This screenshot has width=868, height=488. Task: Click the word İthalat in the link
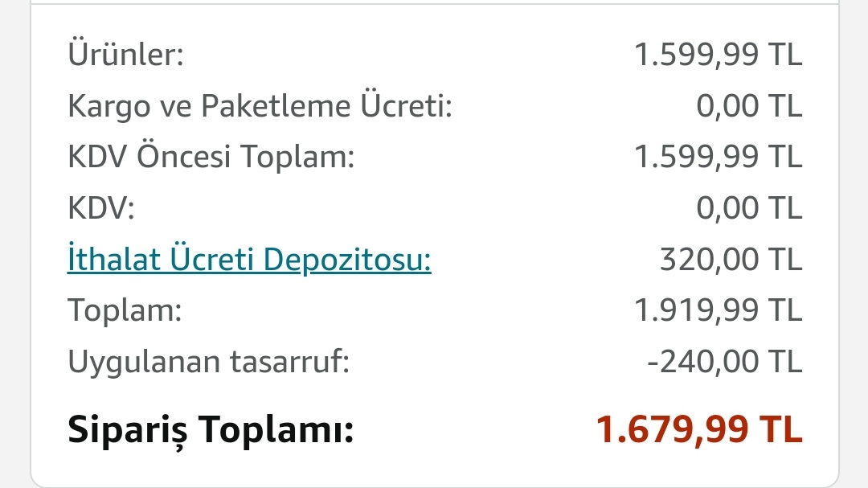coord(114,259)
